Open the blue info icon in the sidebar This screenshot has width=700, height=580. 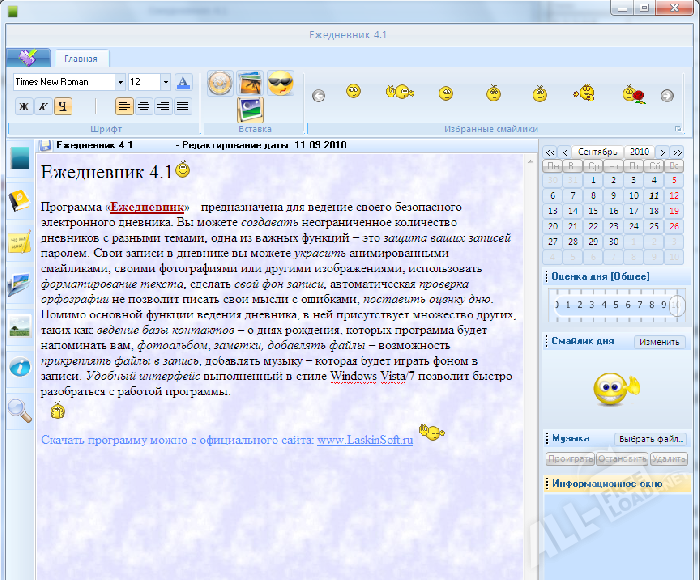coord(19,367)
